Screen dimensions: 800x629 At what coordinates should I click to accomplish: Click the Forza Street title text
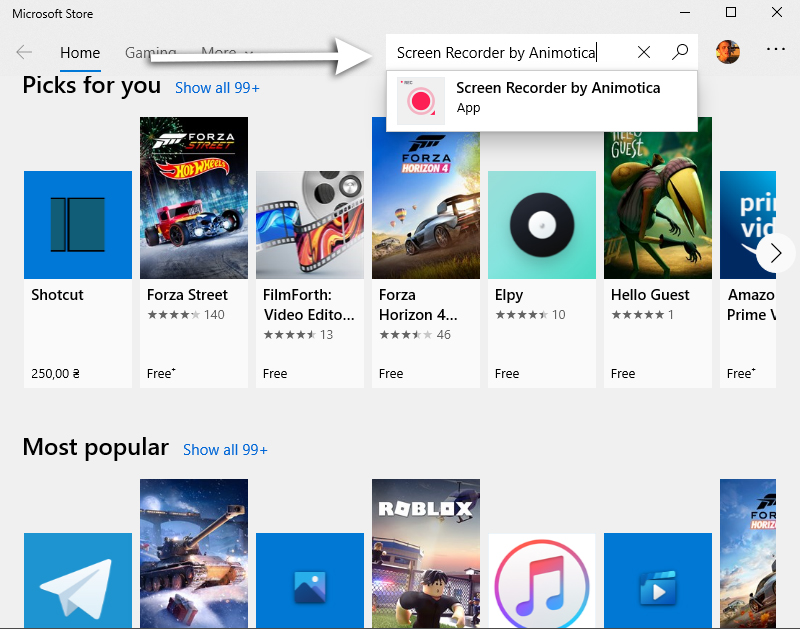pyautogui.click(x=187, y=295)
